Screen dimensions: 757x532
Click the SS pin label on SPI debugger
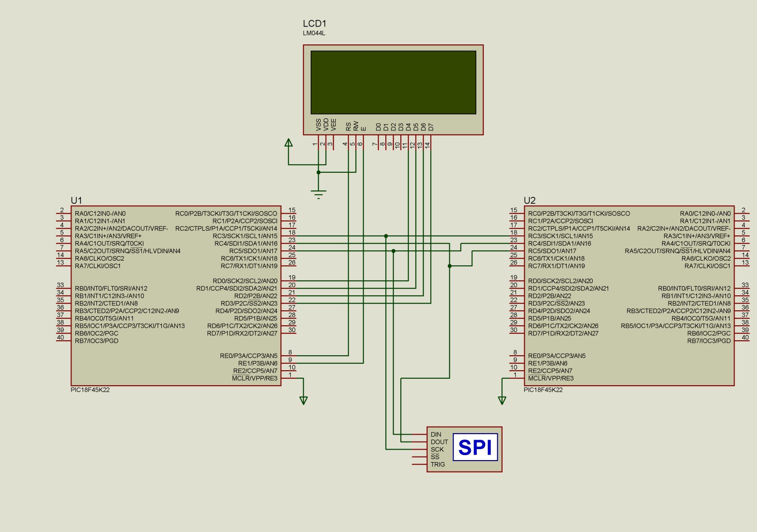tap(435, 457)
